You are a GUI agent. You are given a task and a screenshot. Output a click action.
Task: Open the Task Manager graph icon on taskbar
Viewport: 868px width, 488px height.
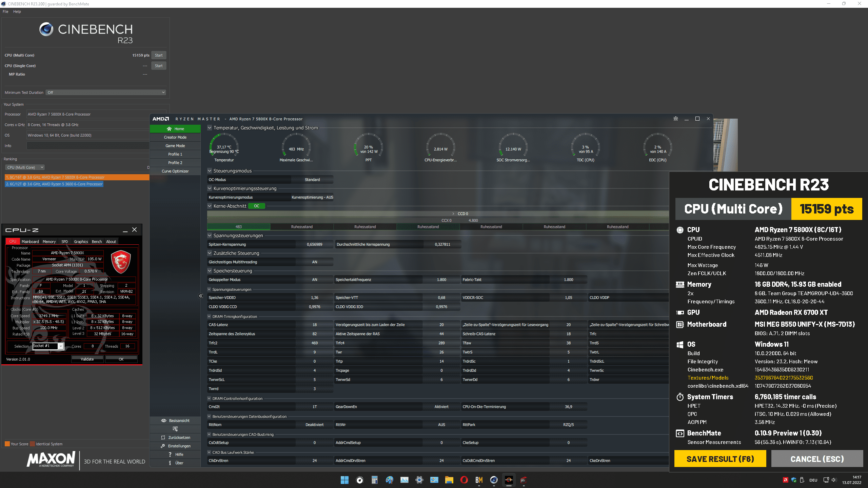pyautogui.click(x=404, y=480)
